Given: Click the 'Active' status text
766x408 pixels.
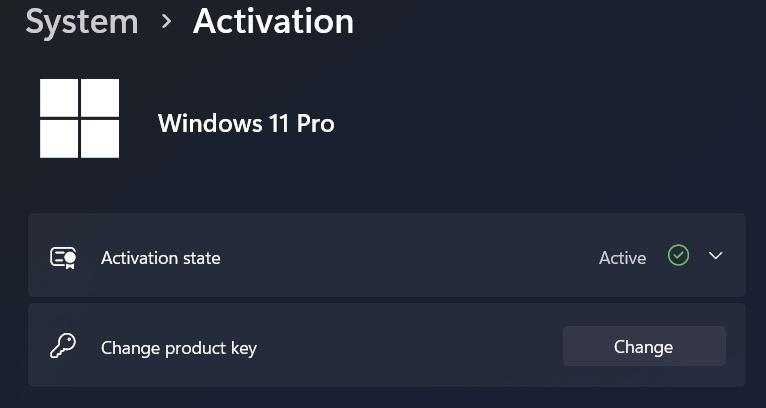Looking at the screenshot, I should [x=622, y=258].
